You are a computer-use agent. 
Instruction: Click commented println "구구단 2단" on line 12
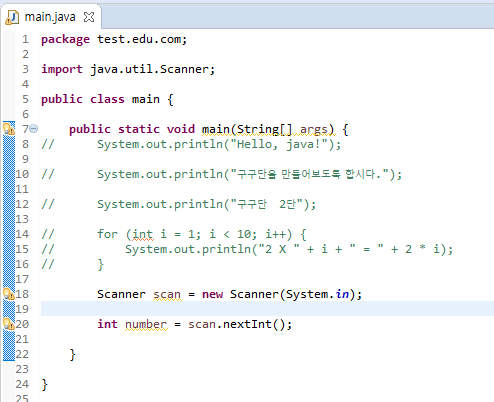(206, 204)
